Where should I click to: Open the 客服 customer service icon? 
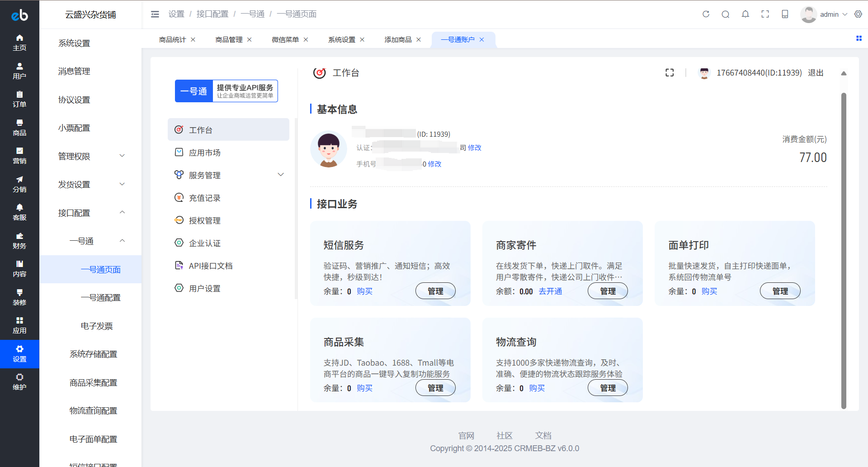click(19, 212)
